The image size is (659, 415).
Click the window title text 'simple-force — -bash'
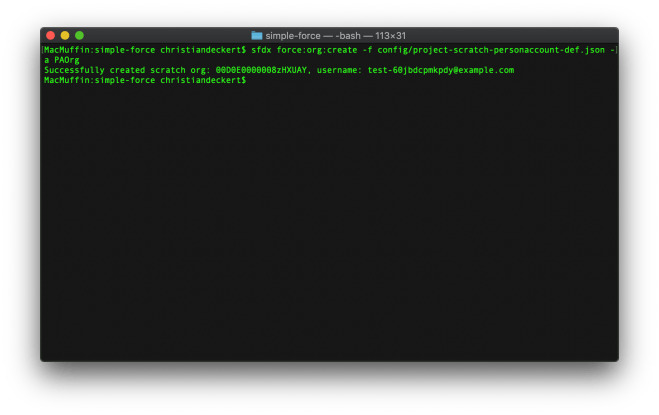309,35
